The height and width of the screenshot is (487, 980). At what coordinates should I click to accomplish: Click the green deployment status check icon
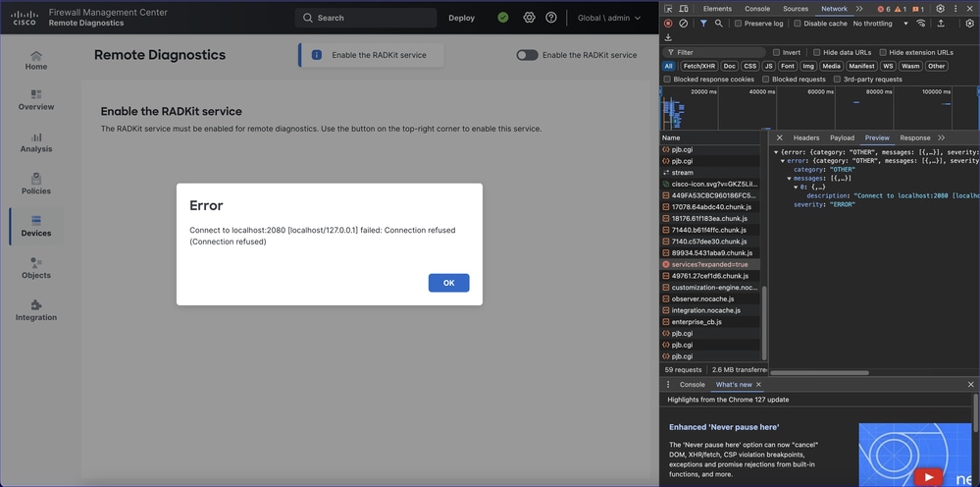503,18
